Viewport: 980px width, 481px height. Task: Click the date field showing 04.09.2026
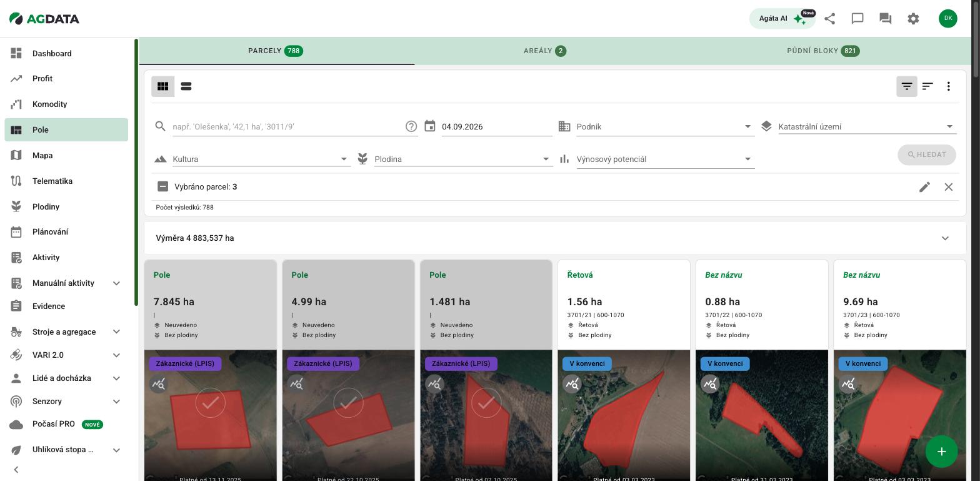click(497, 126)
